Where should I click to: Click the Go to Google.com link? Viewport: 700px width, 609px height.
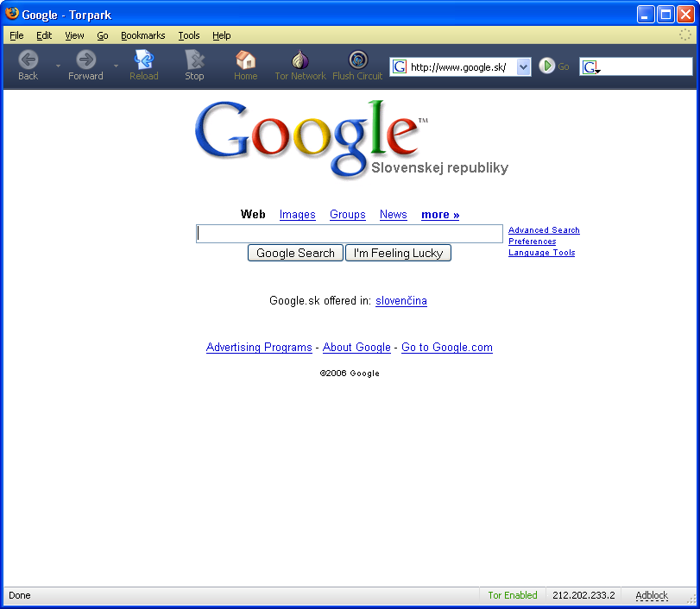(447, 347)
